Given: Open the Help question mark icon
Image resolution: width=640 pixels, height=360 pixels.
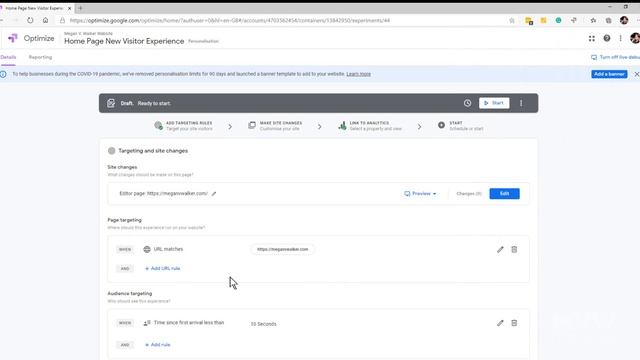Looking at the screenshot, I should point(607,38).
